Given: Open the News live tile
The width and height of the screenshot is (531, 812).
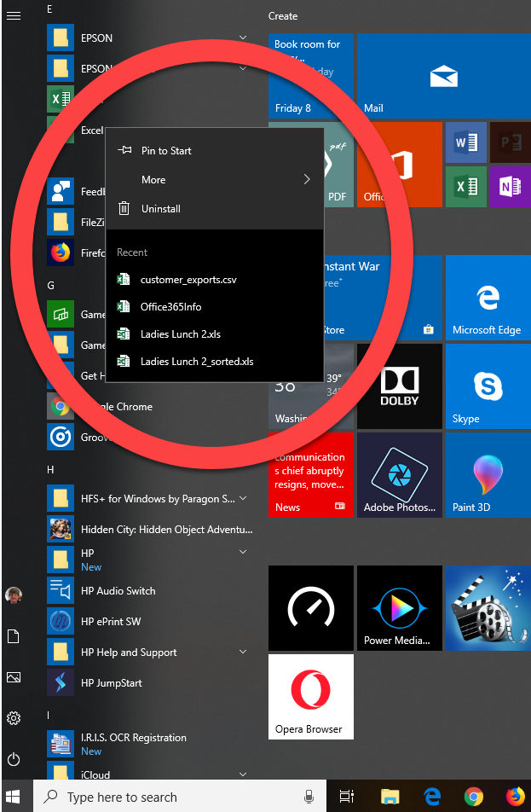Looking at the screenshot, I should [310, 475].
